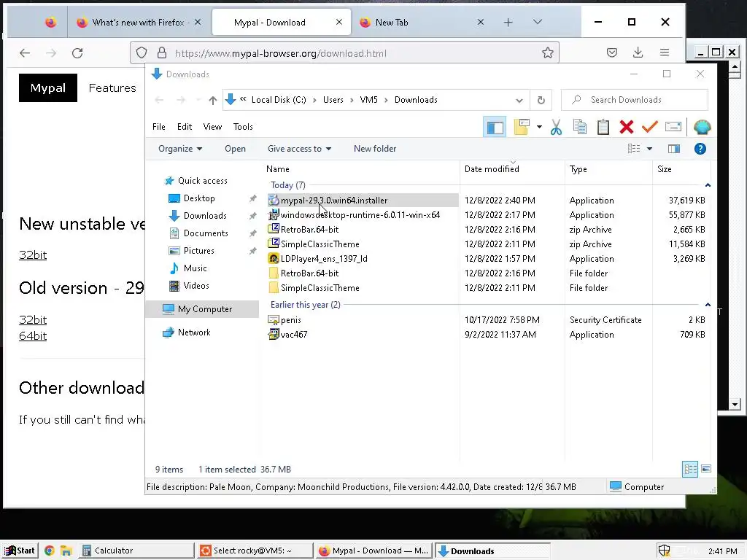Viewport: 747px width, 560px height.
Task: Click the New folder button
Action: [375, 149]
